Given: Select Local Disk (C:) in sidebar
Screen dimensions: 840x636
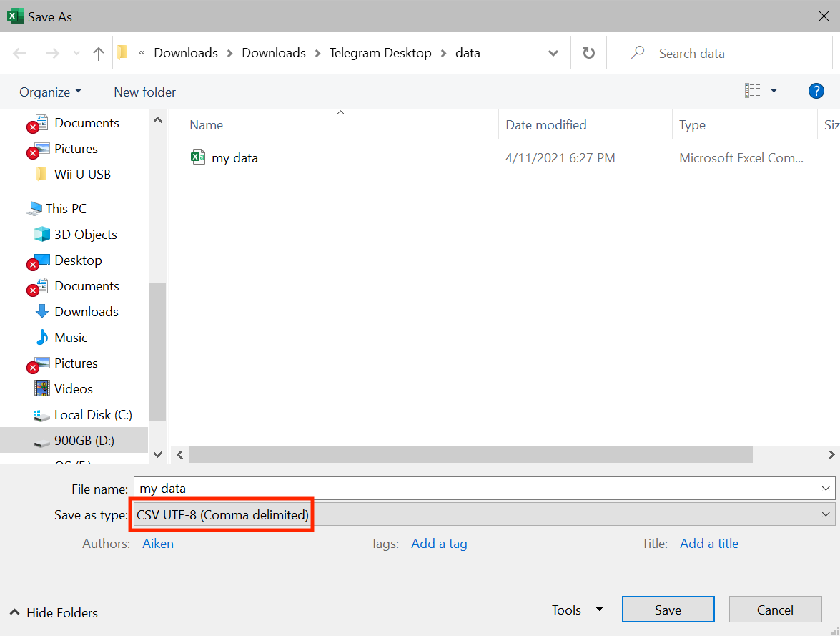Looking at the screenshot, I should click(x=92, y=414).
